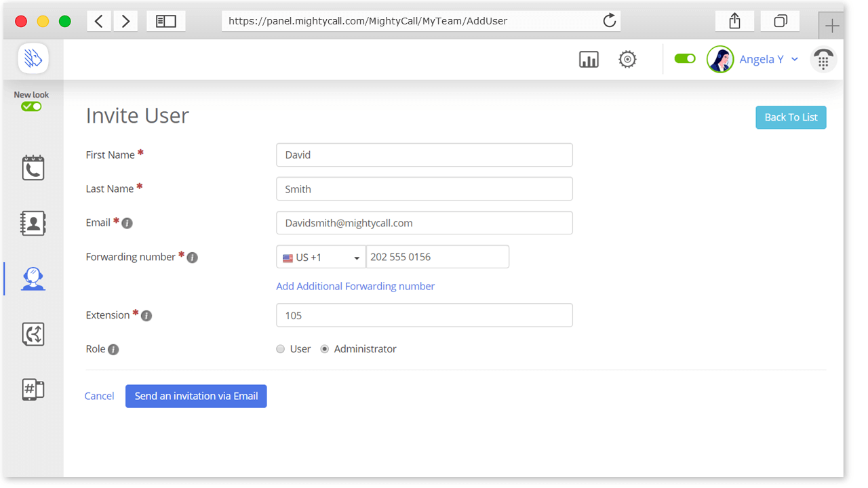Open the dial pad phone icon
This screenshot has width=868, height=488.
pos(824,60)
